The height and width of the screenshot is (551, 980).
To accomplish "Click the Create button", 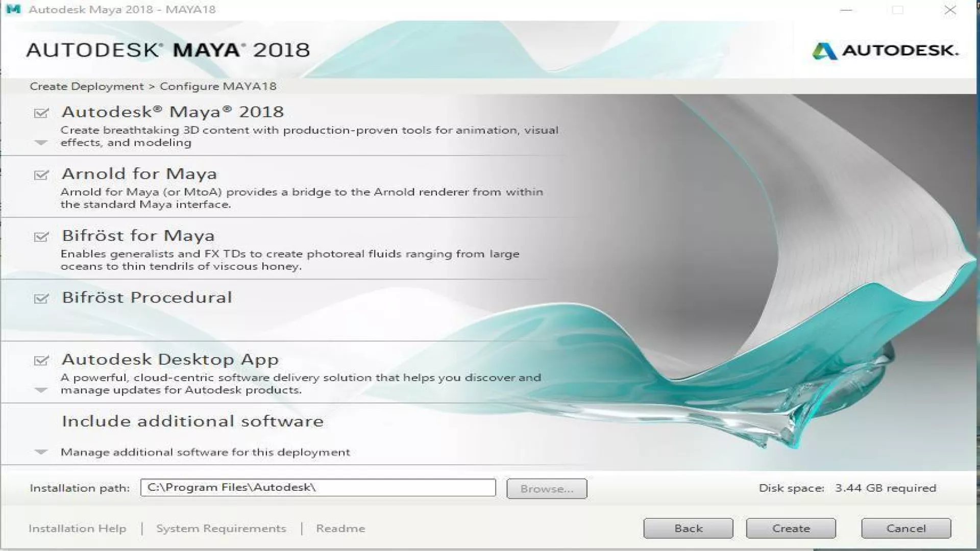I will [791, 529].
